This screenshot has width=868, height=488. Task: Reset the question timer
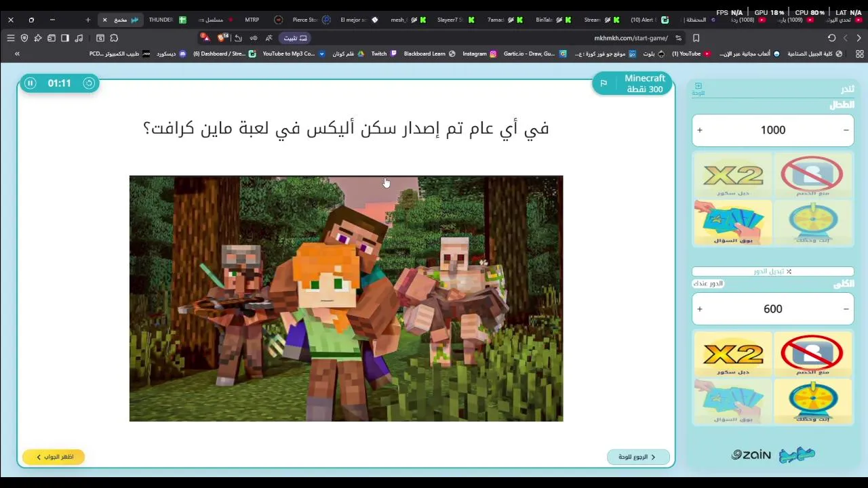point(89,83)
